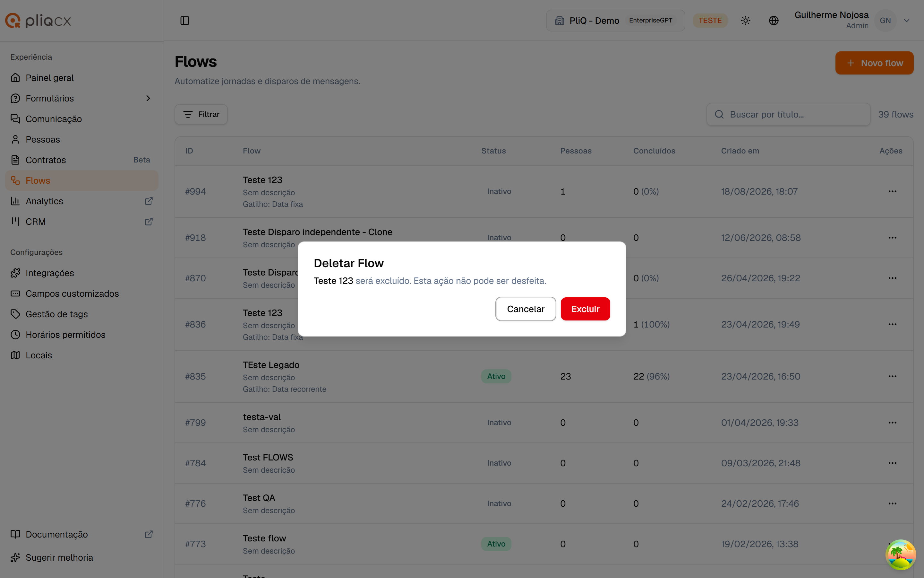Click in the Buscar por título search field
Image resolution: width=924 pixels, height=578 pixels.
[x=788, y=114]
